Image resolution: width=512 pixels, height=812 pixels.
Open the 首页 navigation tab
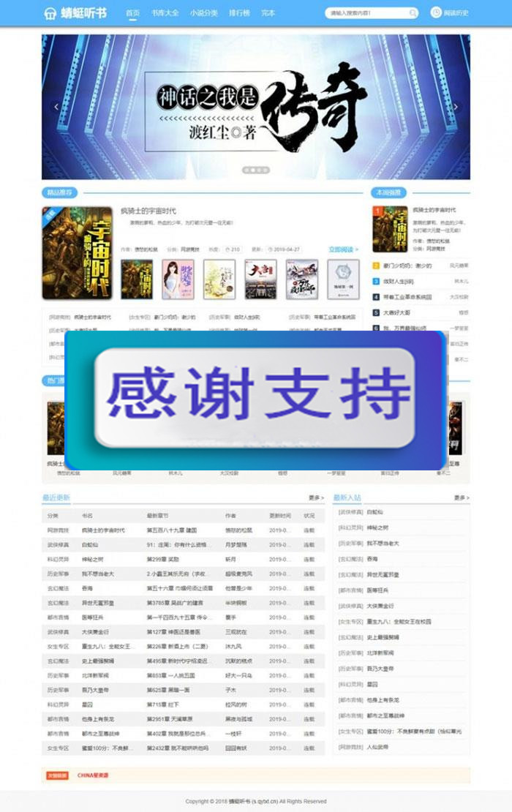pos(133,13)
